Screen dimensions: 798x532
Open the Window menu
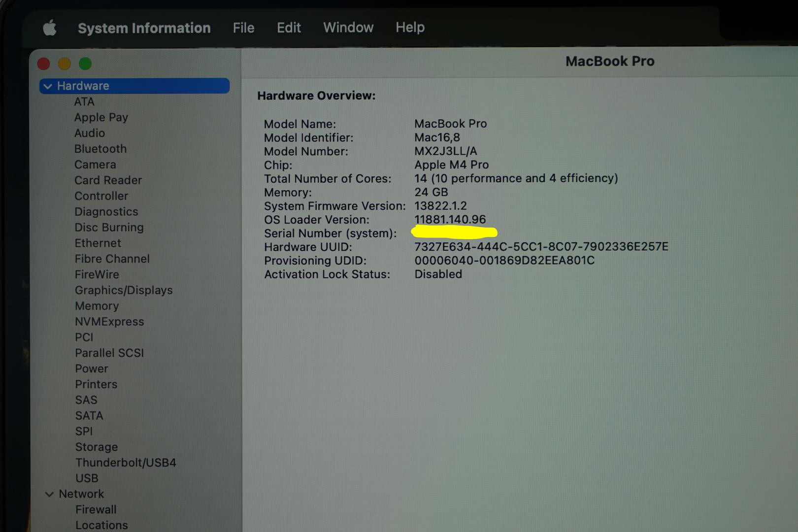point(348,28)
